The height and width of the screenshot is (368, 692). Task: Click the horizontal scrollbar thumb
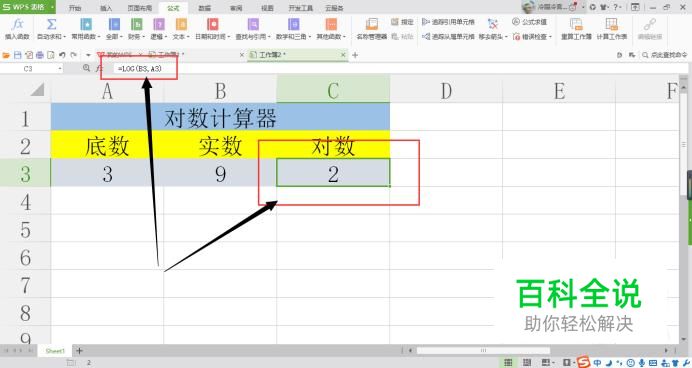(x=483, y=350)
